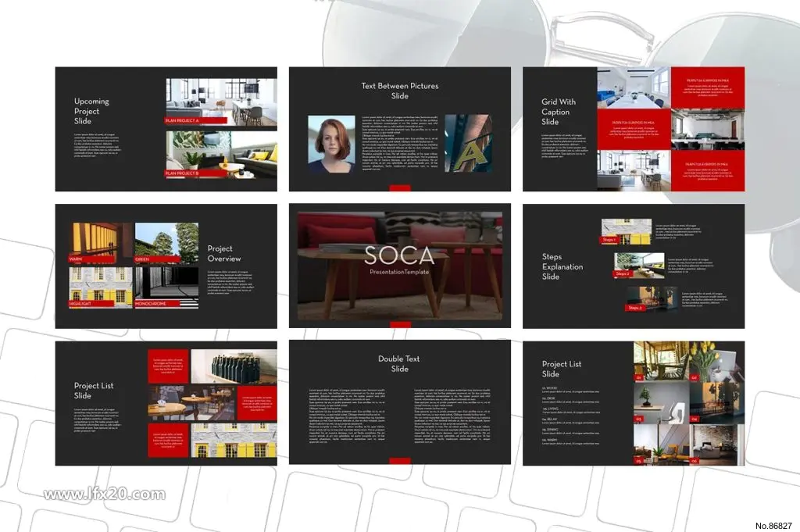
Task: Select the red-haired woman portrait photo
Action: [x=331, y=144]
